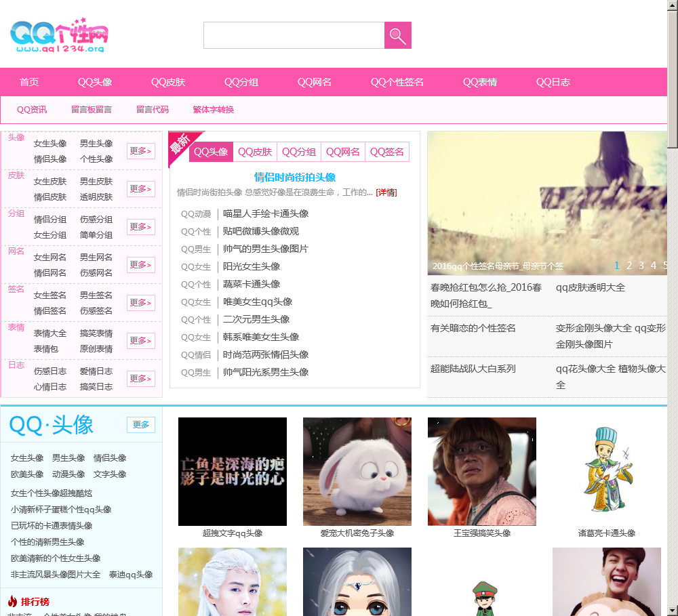
Task: Click slideshow page number 2
Action: [x=629, y=266]
